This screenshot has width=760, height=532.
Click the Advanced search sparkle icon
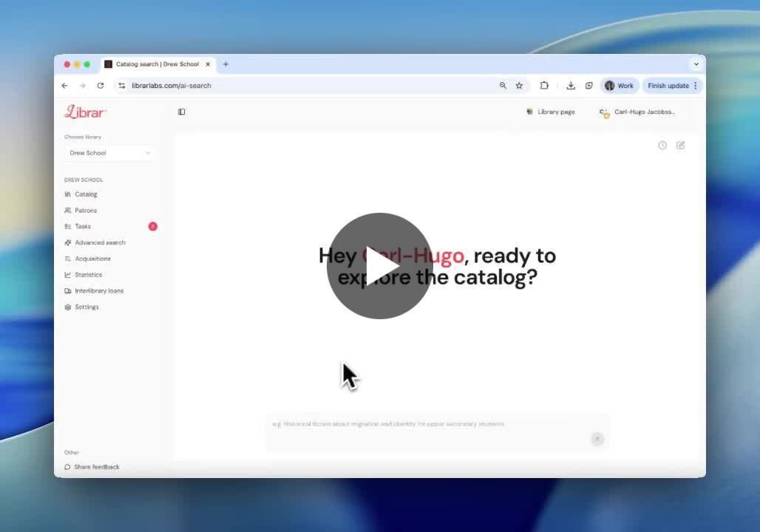[x=68, y=242]
